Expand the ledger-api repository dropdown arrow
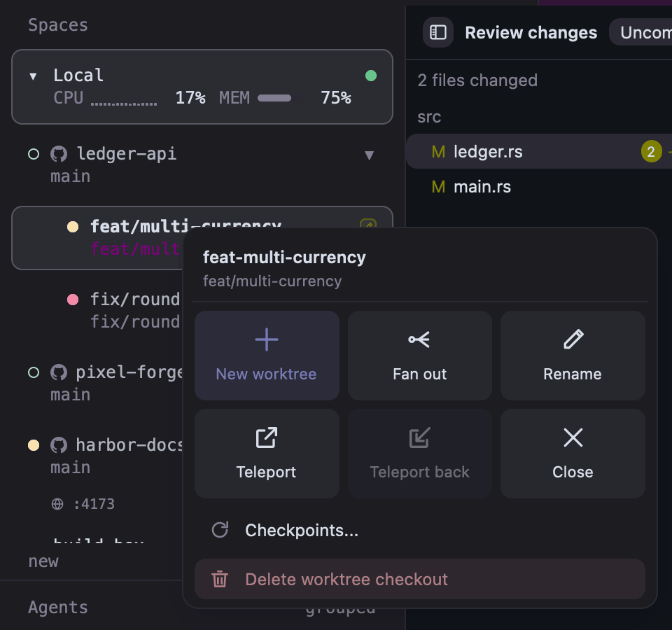 (369, 155)
